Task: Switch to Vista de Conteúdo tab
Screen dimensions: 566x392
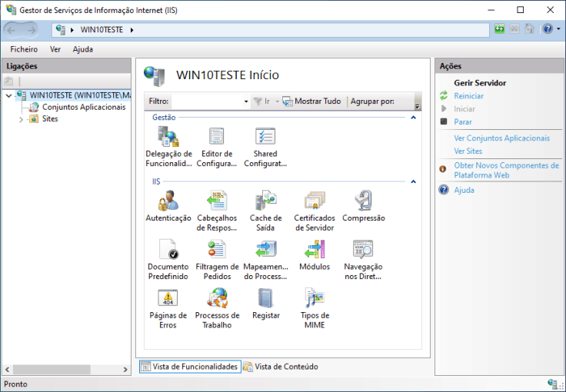Action: 281,367
